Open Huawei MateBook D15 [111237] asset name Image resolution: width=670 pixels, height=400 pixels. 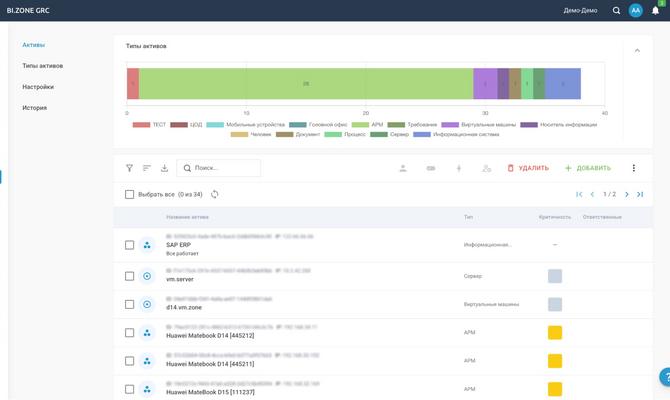pos(210,392)
